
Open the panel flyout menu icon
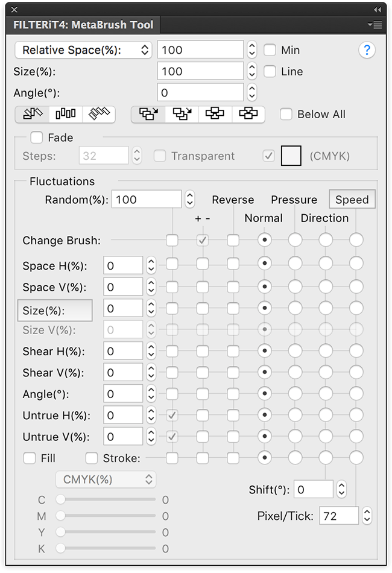[375, 25]
